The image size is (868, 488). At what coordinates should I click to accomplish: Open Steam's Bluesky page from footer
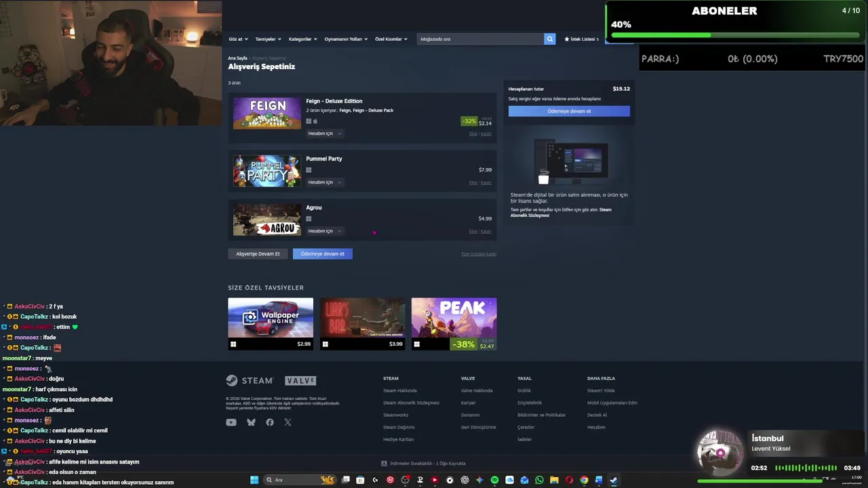(251, 422)
